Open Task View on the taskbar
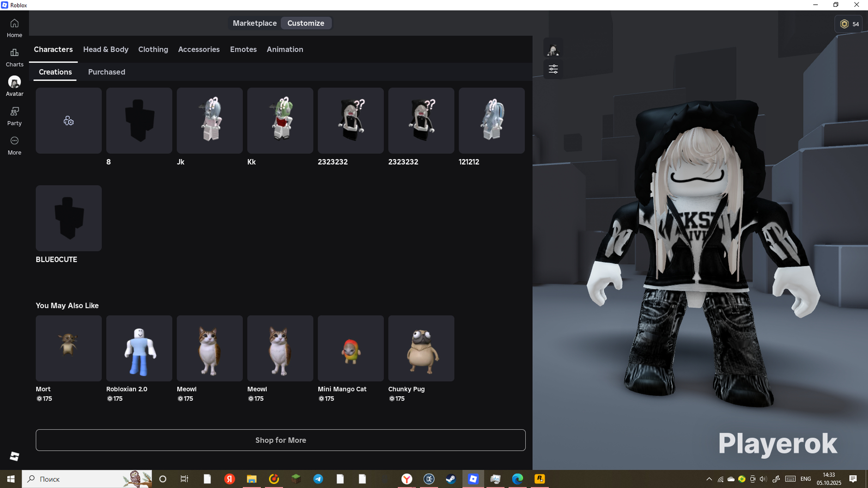This screenshot has height=488, width=868. (x=185, y=479)
